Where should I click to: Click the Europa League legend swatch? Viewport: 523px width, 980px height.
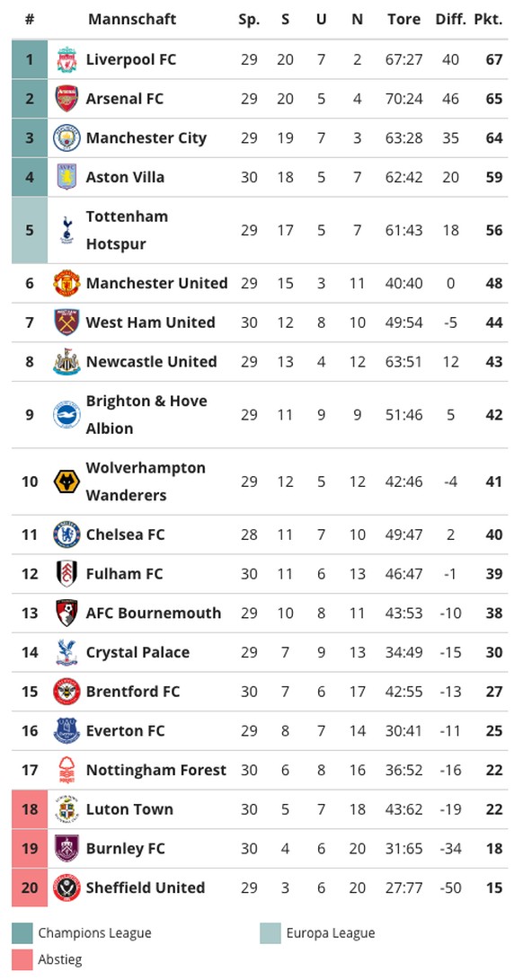click(270, 934)
